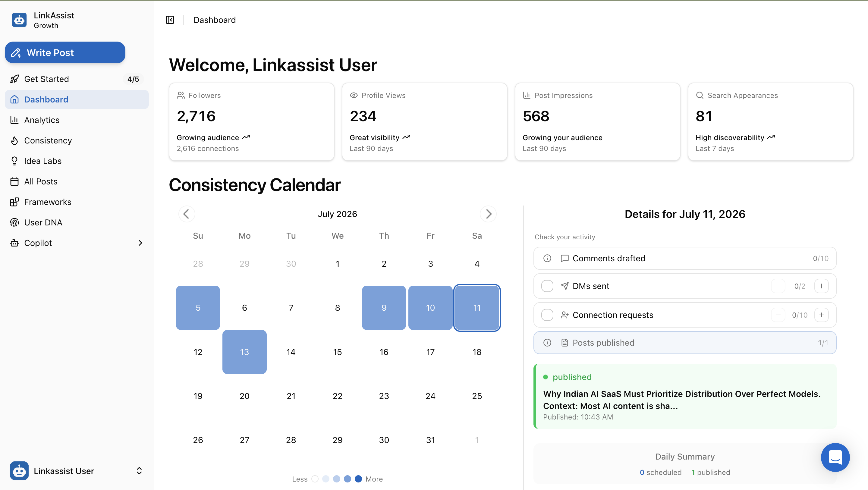The width and height of the screenshot is (868, 490).
Task: Go to next month in calendar
Action: coord(488,214)
